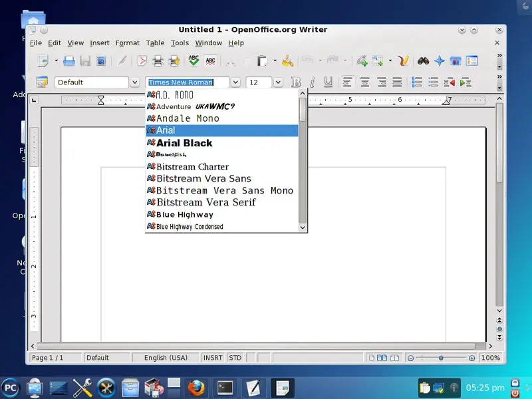Click the Print file icon
Viewport: 532px width, 399px height.
(x=158, y=61)
